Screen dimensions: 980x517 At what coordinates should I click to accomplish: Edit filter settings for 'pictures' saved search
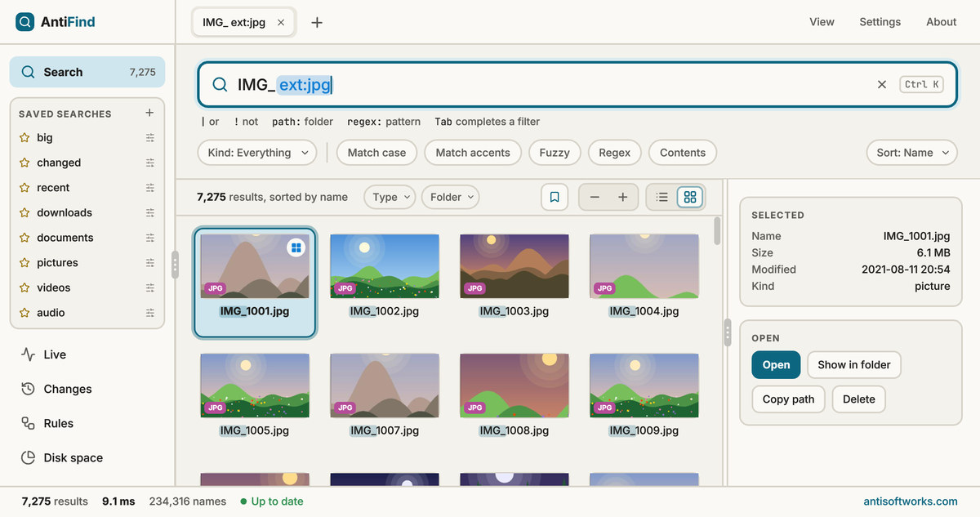(150, 263)
